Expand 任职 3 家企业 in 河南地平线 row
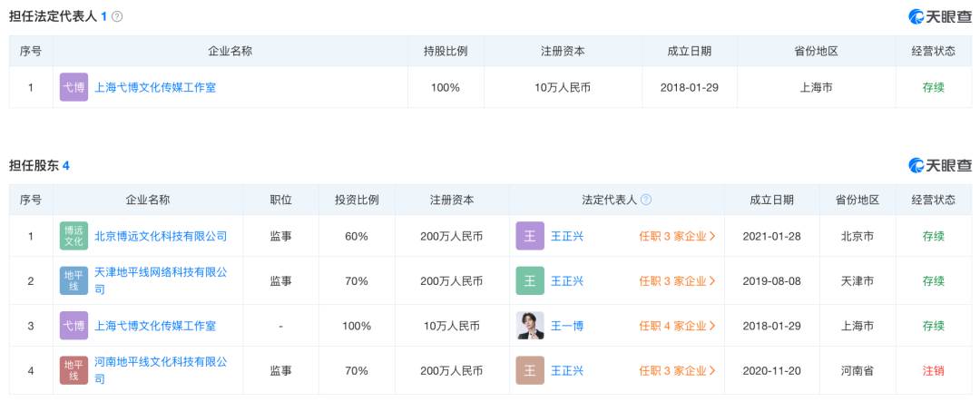This screenshot has height=402, width=980. pos(677,371)
